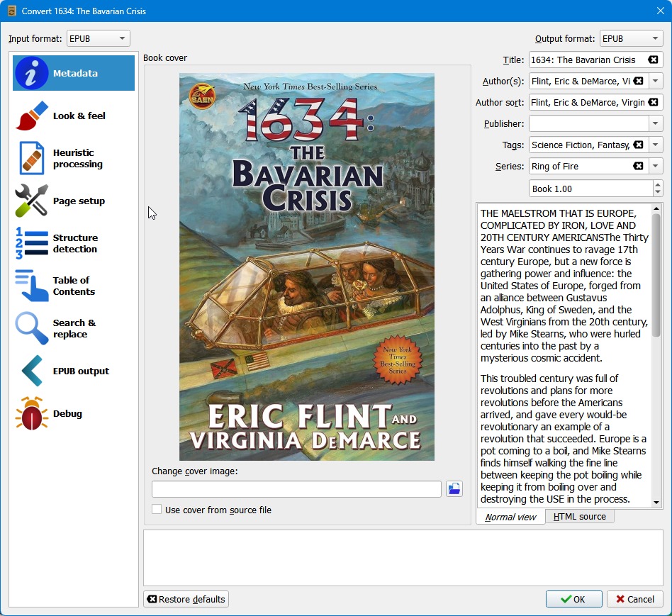Clear the Tags field with its X icon
672x616 pixels.
(639, 145)
